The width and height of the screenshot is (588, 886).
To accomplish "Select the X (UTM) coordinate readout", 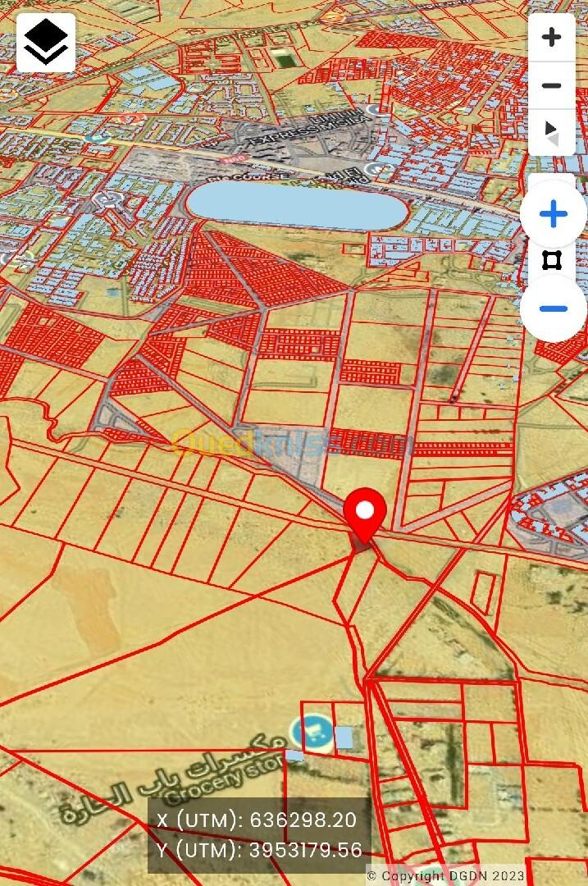I will click(258, 820).
